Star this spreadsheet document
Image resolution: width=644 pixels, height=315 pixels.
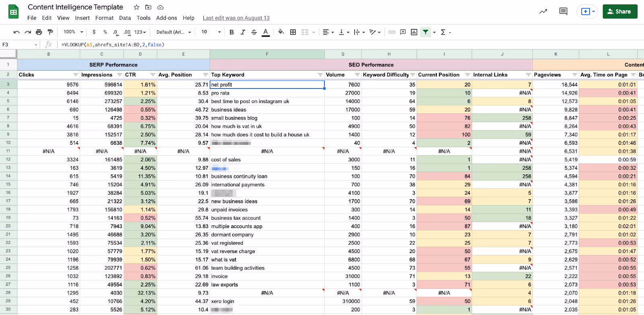click(x=136, y=7)
